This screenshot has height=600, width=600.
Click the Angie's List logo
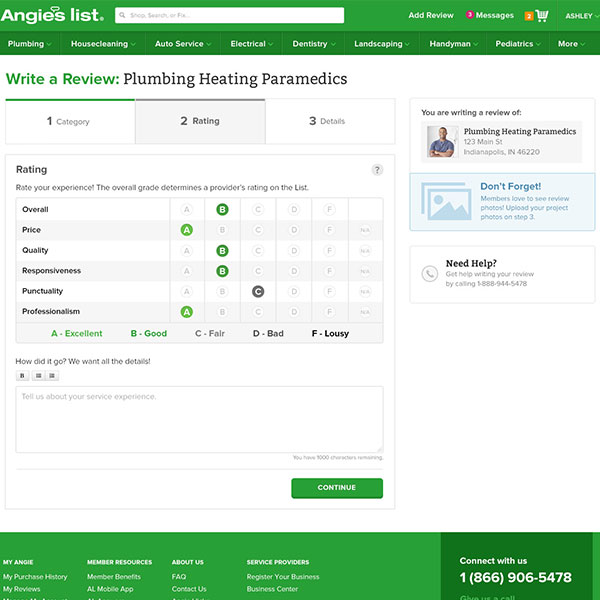(x=52, y=15)
